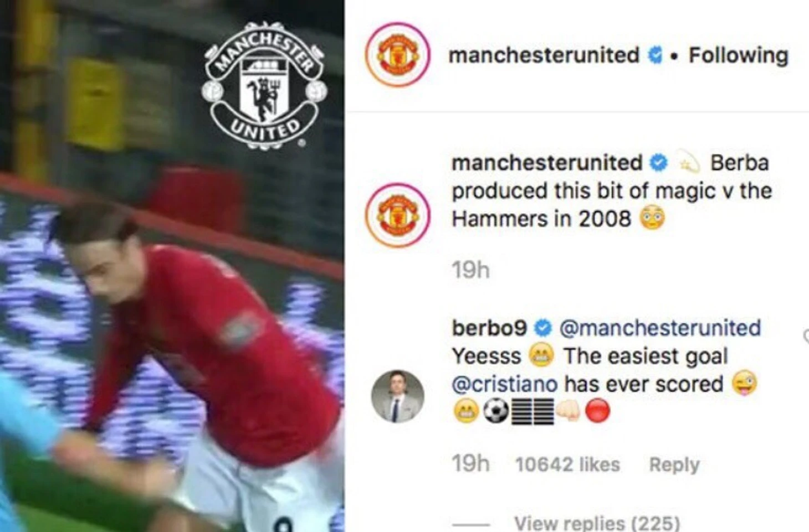809x532 pixels.
Task: Open berbo9 commenter profile photo
Action: coord(397,396)
